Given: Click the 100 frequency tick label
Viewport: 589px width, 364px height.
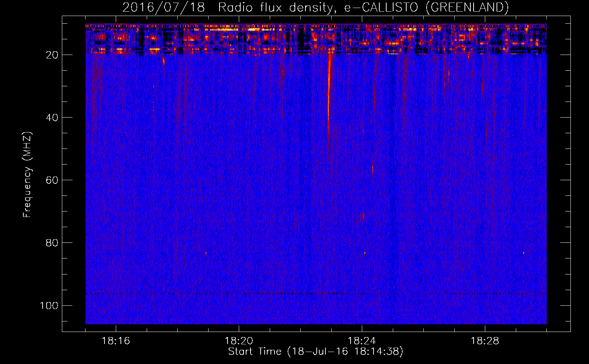Looking at the screenshot, I should point(49,305).
